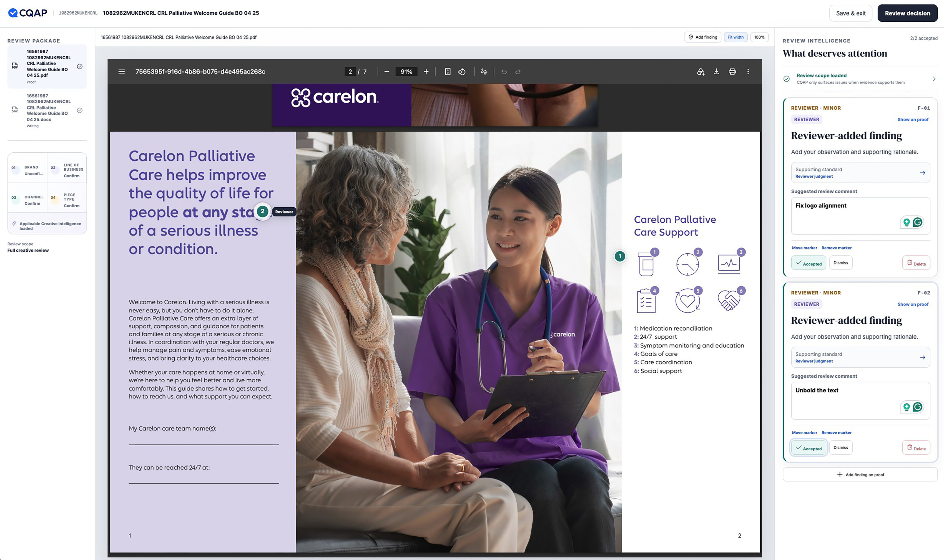Expand Review scope loaded chevron
Screen dimensions: 944x560
pos(934,79)
